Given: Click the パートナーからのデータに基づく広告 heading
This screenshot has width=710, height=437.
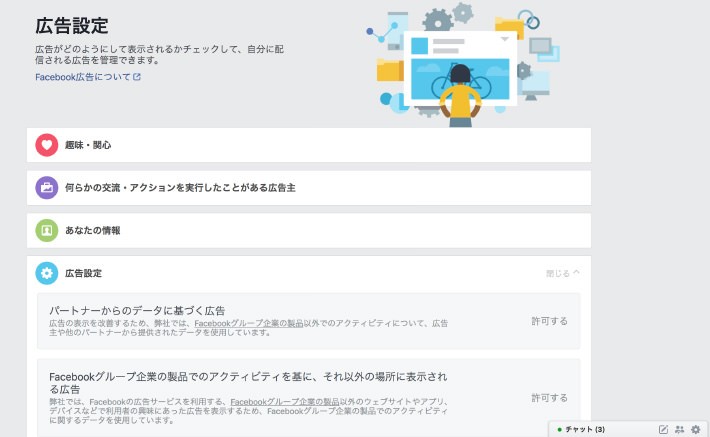Looking at the screenshot, I should click(x=137, y=311).
